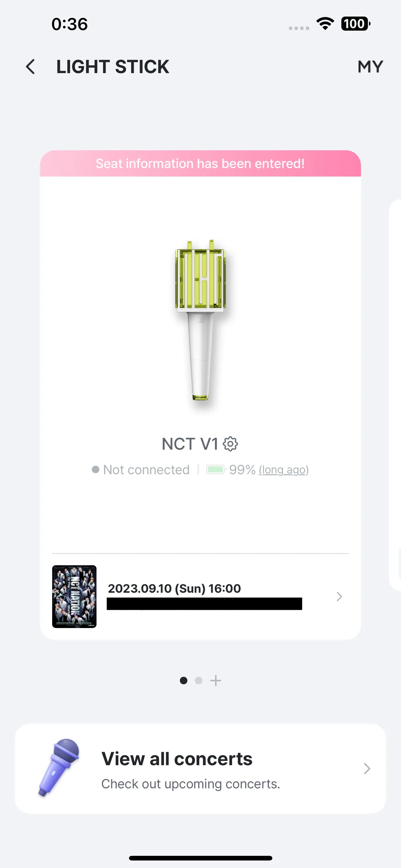
Task: Select the 2023.09.10 concert date entry
Action: point(174,588)
